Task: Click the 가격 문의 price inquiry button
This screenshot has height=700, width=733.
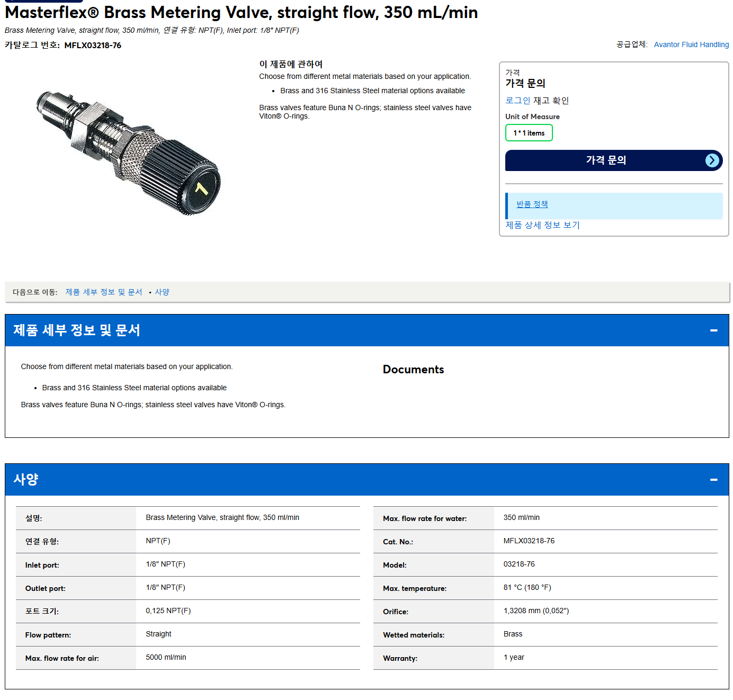Action: point(614,160)
